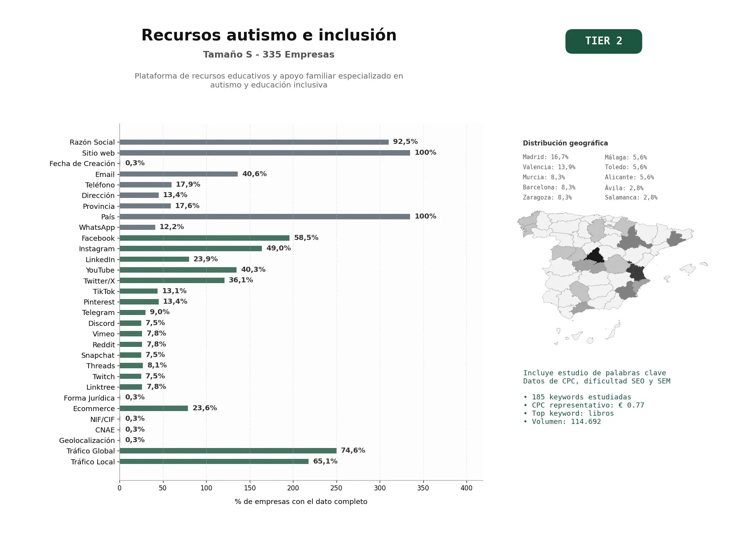
Task: Click the LinkedIn 23,9% value
Action: click(205, 259)
